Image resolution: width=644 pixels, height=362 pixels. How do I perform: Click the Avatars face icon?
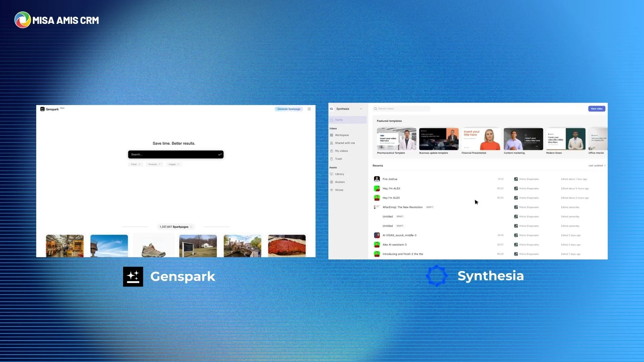pos(331,182)
